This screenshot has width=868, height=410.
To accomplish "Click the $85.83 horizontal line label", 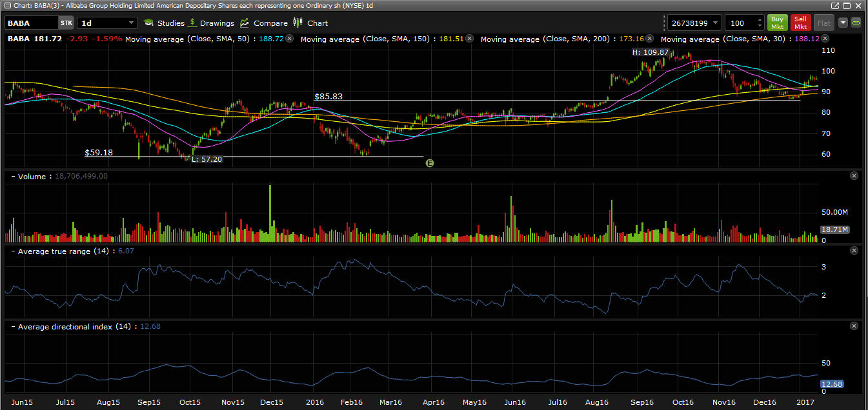I will point(328,97).
